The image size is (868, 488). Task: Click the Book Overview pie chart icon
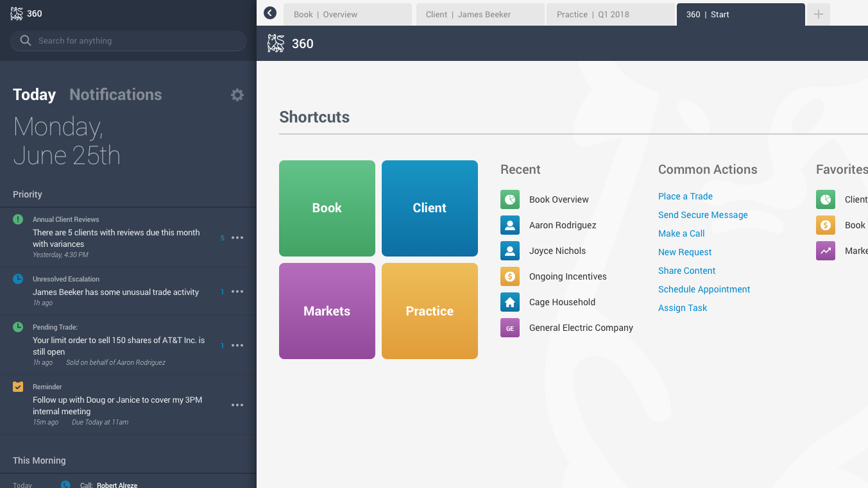click(x=510, y=199)
